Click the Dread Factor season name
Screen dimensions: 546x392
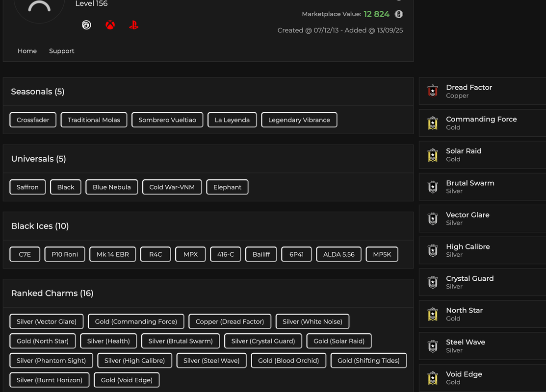coord(469,87)
